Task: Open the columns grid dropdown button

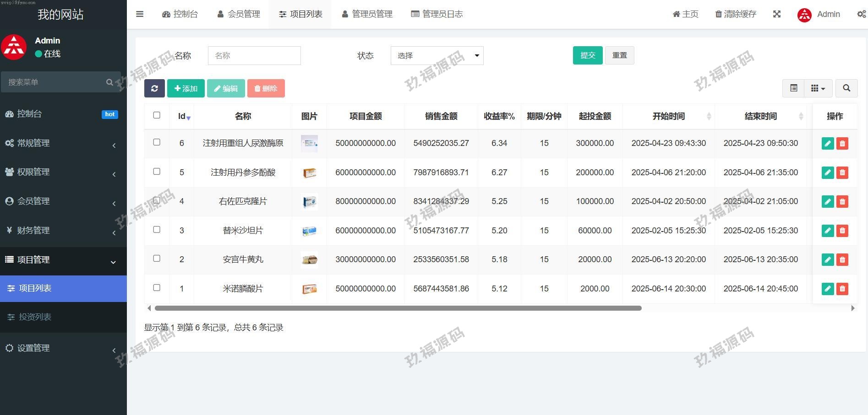Action: pos(818,88)
